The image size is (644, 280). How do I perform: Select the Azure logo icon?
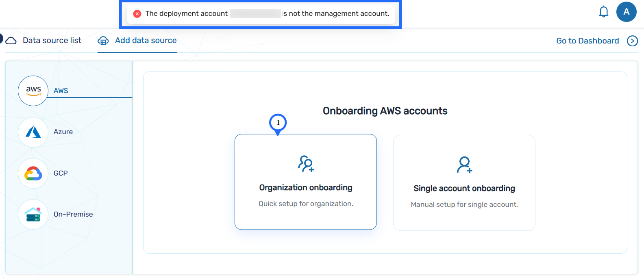coord(33,132)
